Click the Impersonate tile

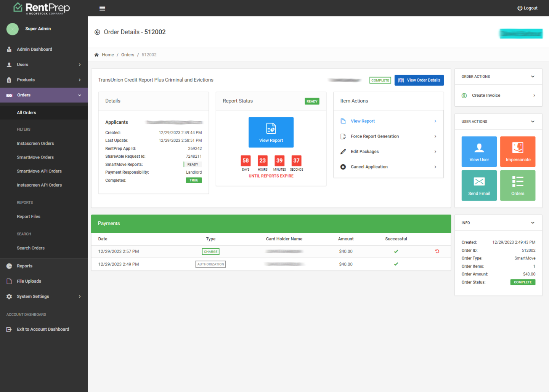(518, 152)
